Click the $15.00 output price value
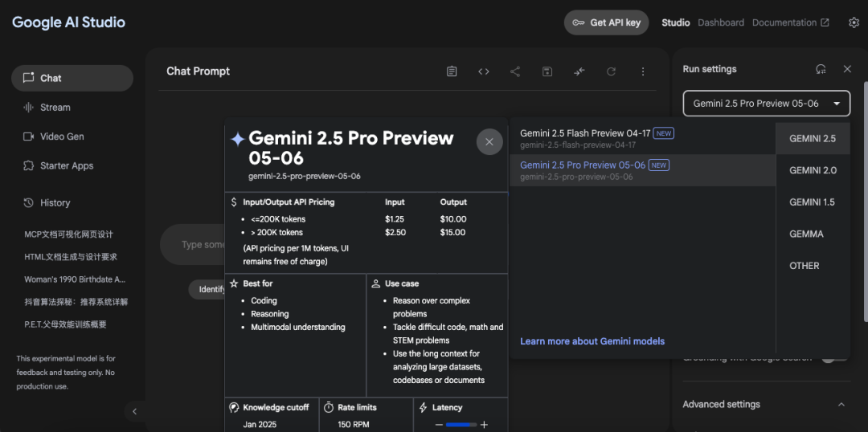868x432 pixels. (453, 232)
